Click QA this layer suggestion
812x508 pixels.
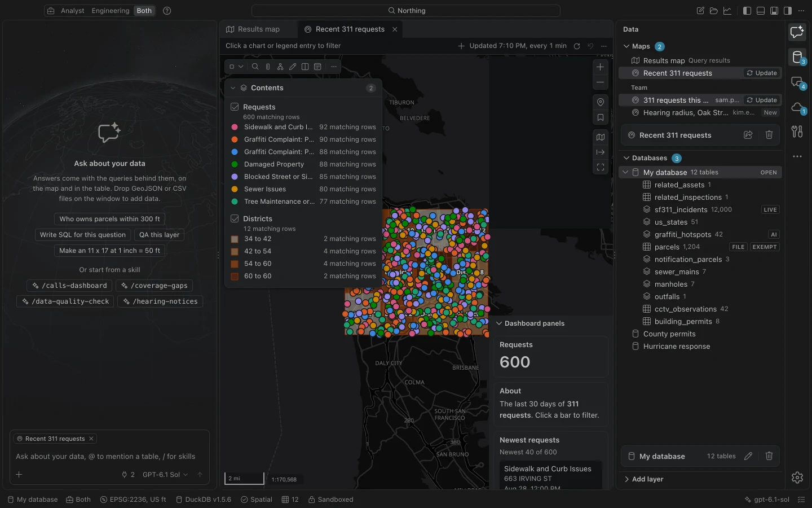click(160, 235)
